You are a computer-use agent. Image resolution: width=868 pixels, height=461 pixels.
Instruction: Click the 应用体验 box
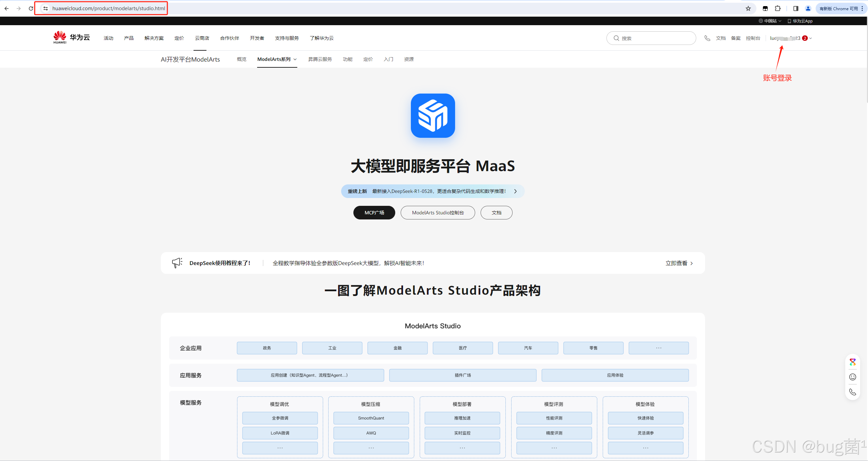(x=615, y=375)
